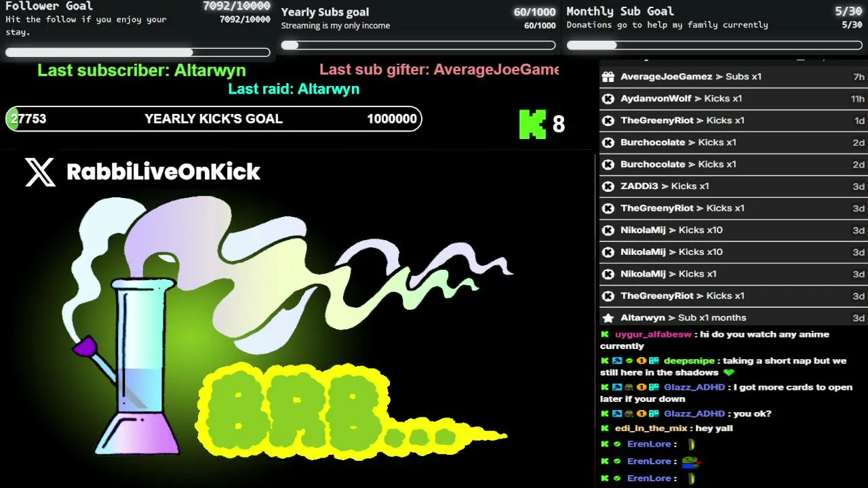The width and height of the screenshot is (868, 488).
Task: Select 'AverageJoeGamez ➢ Subs x1' event row text
Action: [x=691, y=77]
